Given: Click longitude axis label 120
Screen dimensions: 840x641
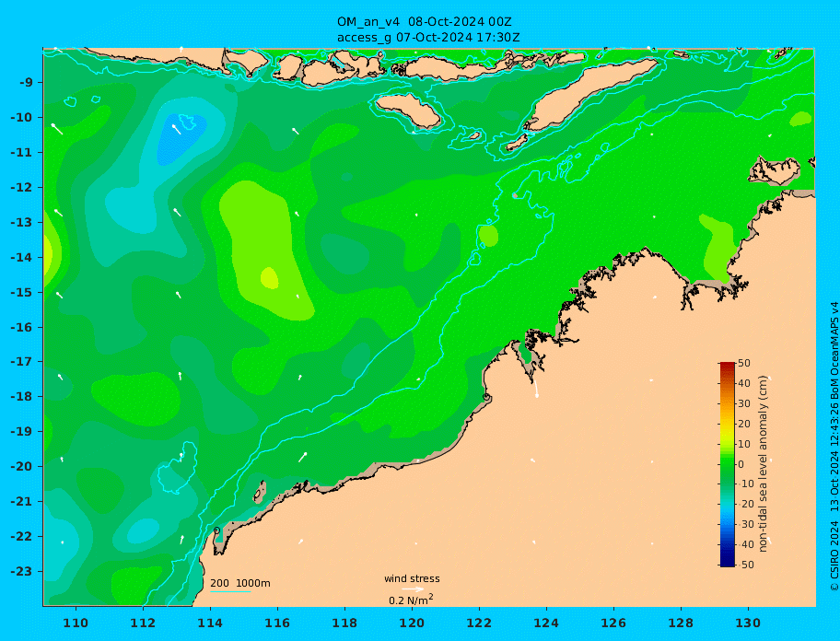Looking at the screenshot, I should pyautogui.click(x=412, y=623).
